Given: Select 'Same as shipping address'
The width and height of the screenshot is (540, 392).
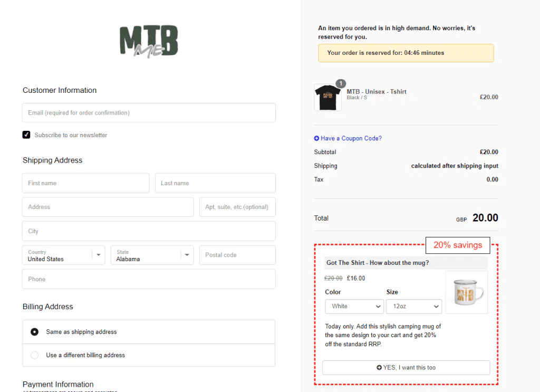Looking at the screenshot, I should tap(34, 331).
